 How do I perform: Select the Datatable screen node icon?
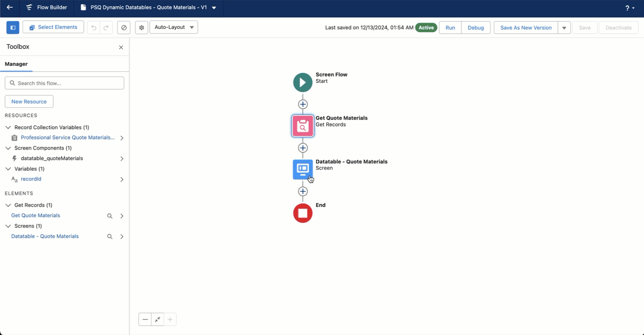click(303, 169)
